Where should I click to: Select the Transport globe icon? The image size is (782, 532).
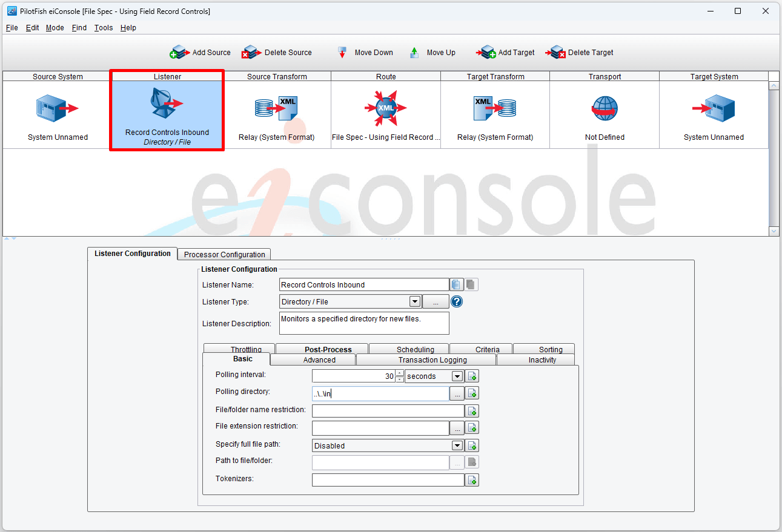(604, 110)
